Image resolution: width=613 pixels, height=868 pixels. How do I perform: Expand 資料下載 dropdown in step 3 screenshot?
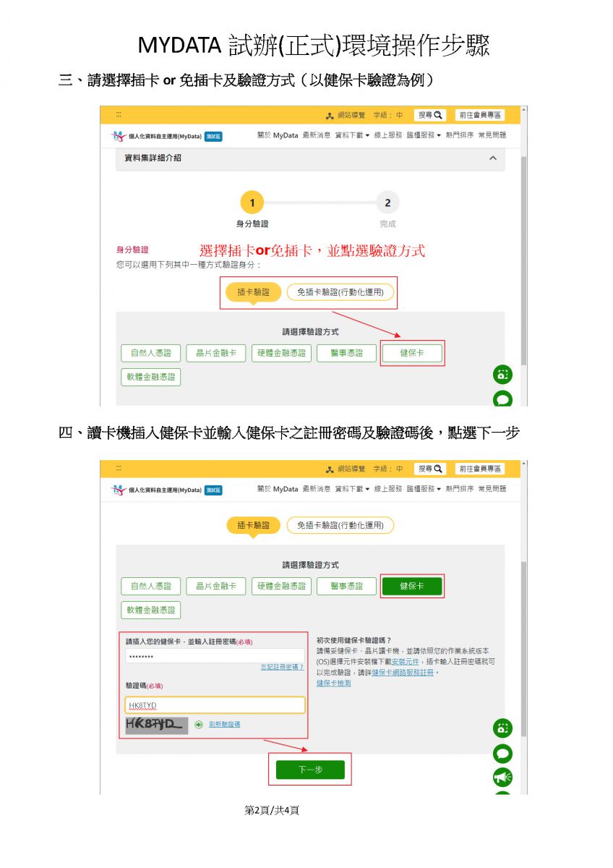click(x=352, y=135)
